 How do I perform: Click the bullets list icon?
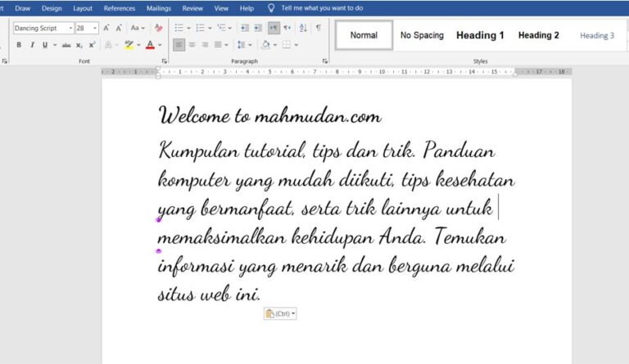coord(179,28)
